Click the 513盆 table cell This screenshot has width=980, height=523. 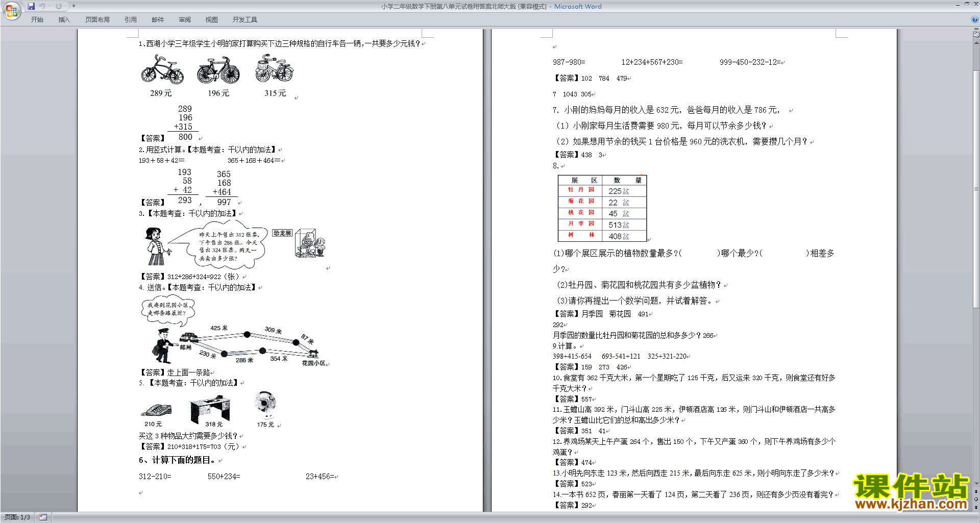(624, 225)
